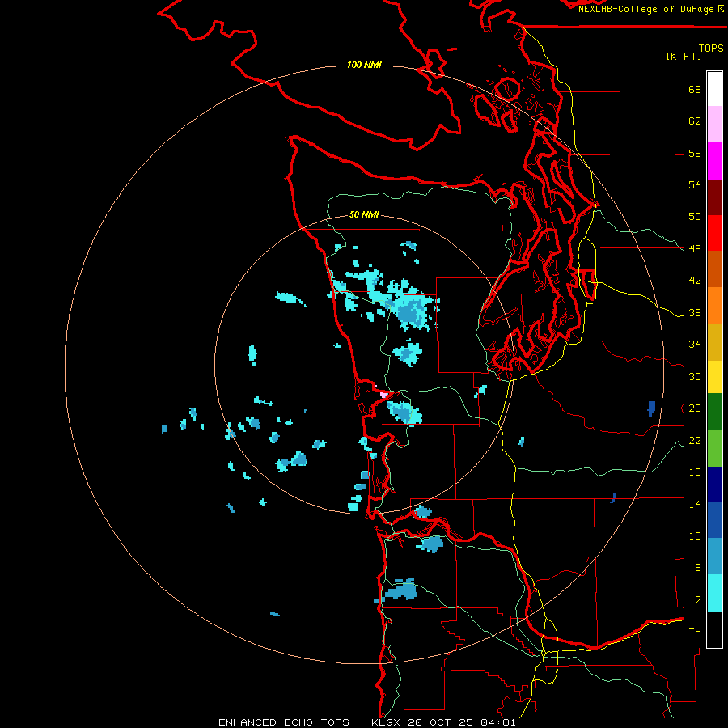Image resolution: width=728 pixels, height=728 pixels.
Task: Select the black TH threshold legend swatch
Action: [x=714, y=629]
